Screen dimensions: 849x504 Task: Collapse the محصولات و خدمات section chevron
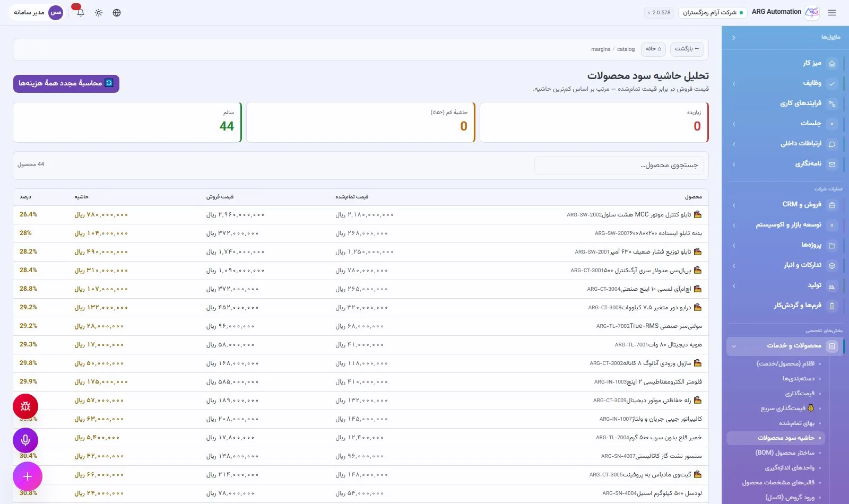(734, 346)
